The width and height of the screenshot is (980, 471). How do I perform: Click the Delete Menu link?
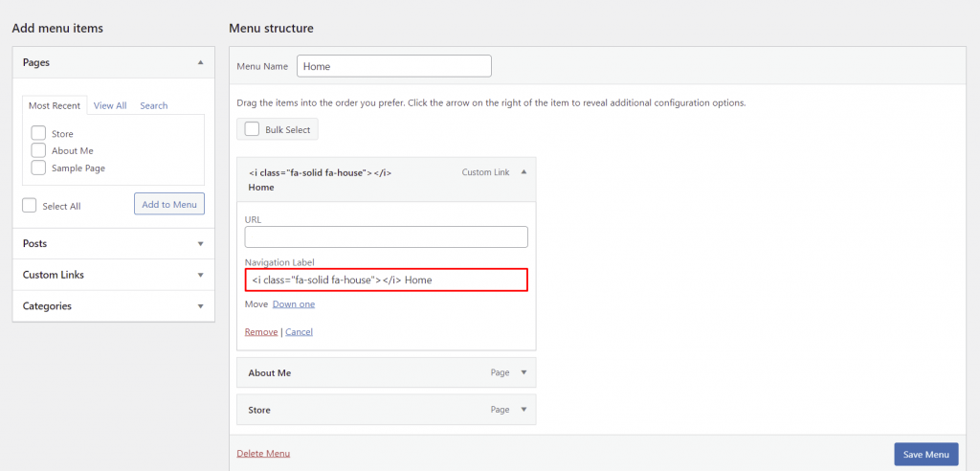tap(263, 453)
